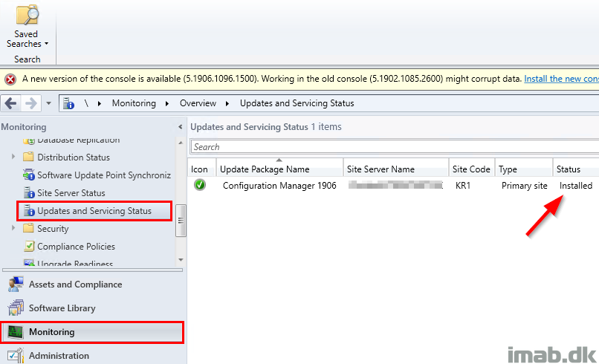Sort by Site Code column header
Screen dimensions: 599x364
[472, 169]
